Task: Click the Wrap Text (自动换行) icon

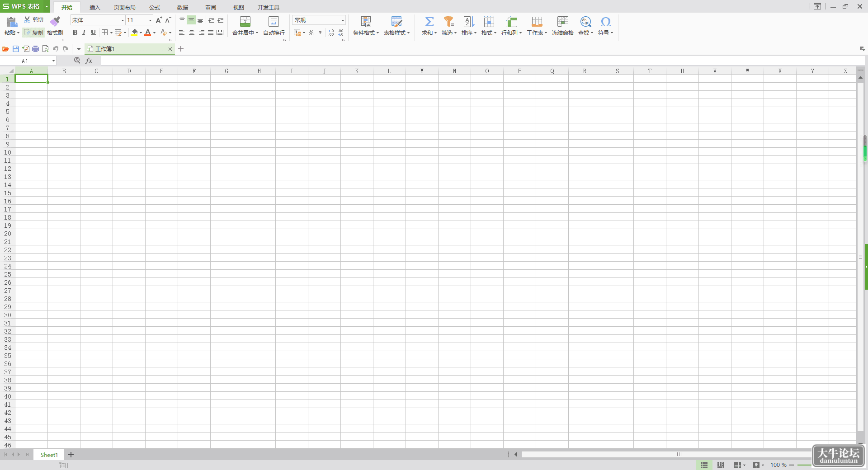Action: (274, 22)
